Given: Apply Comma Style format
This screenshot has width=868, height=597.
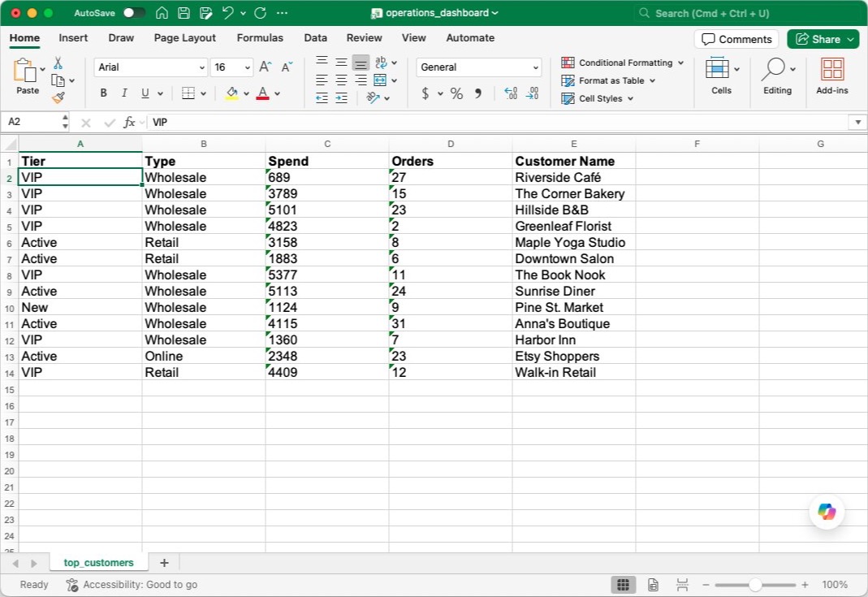Looking at the screenshot, I should tap(477, 93).
